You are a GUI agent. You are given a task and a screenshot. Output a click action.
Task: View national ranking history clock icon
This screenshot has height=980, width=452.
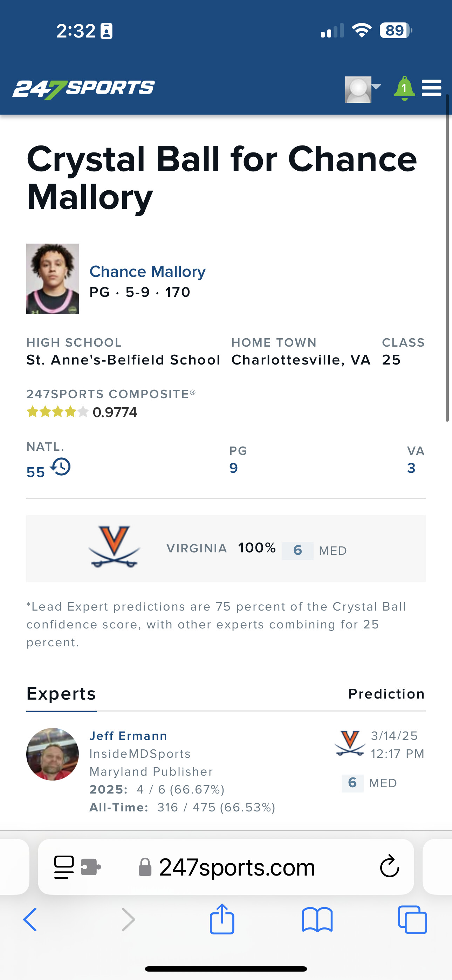61,467
